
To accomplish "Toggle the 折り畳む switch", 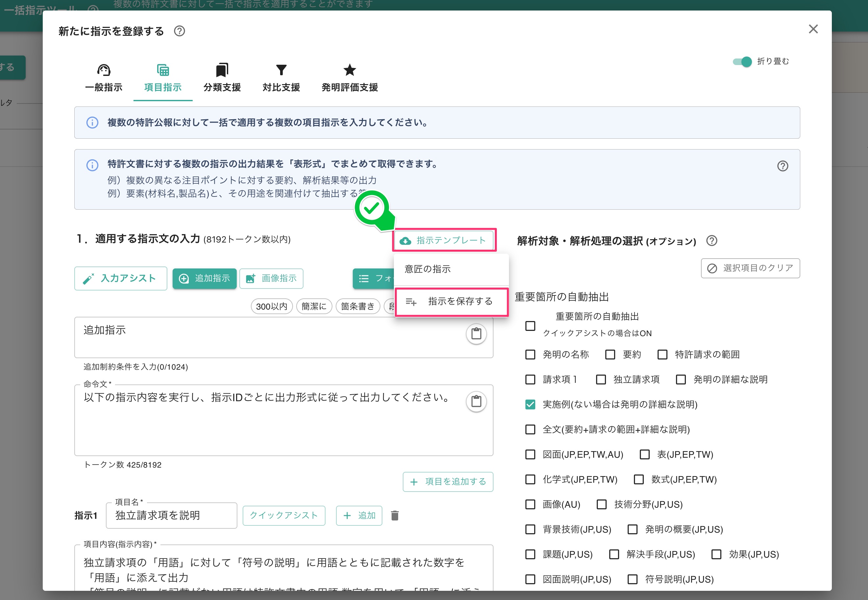I will tap(742, 61).
